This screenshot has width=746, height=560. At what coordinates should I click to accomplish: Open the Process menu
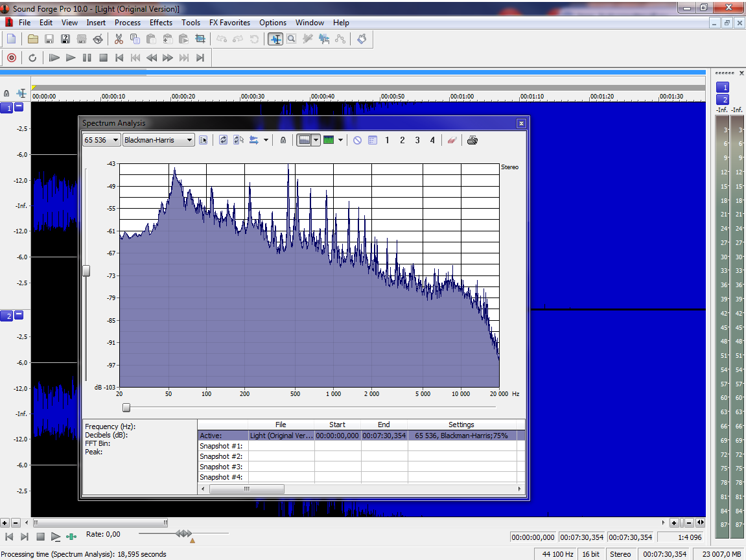pos(128,23)
